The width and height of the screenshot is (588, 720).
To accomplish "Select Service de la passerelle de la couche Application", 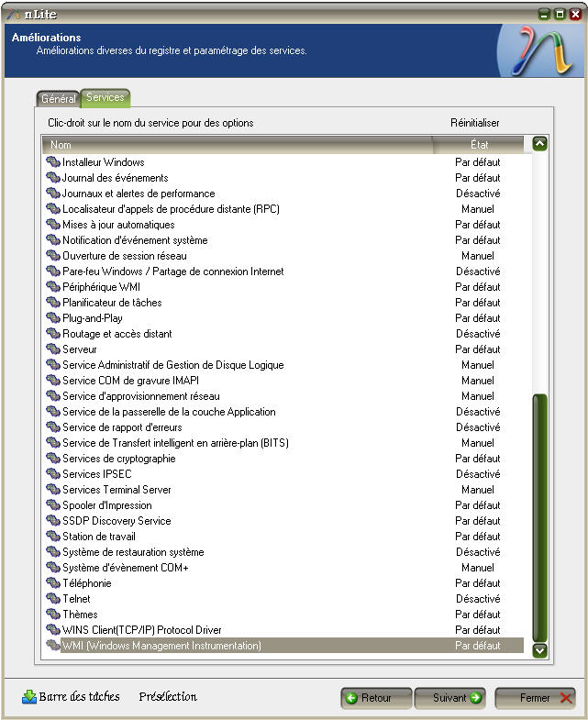I will tap(283, 412).
